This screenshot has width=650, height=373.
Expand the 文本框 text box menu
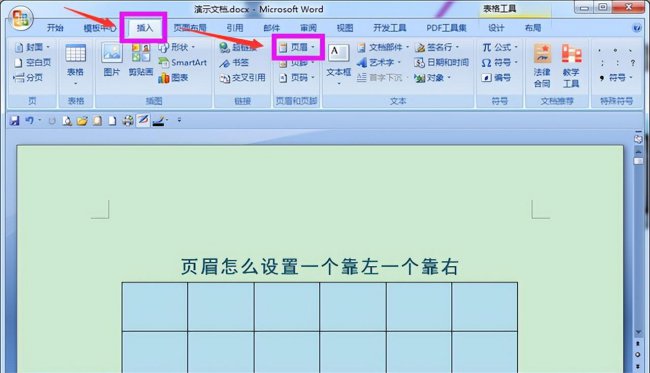[x=339, y=84]
